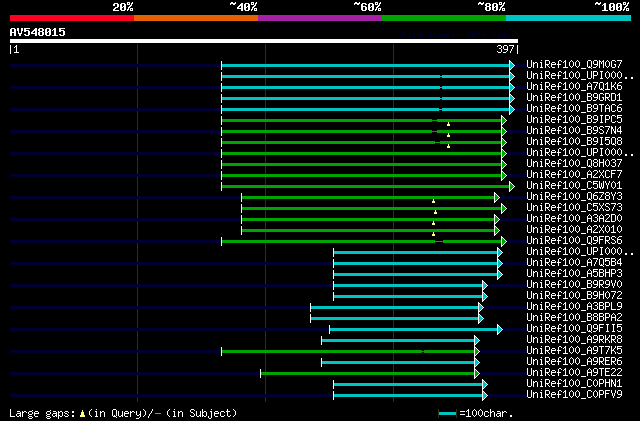Click the query end position label 397

click(505, 49)
